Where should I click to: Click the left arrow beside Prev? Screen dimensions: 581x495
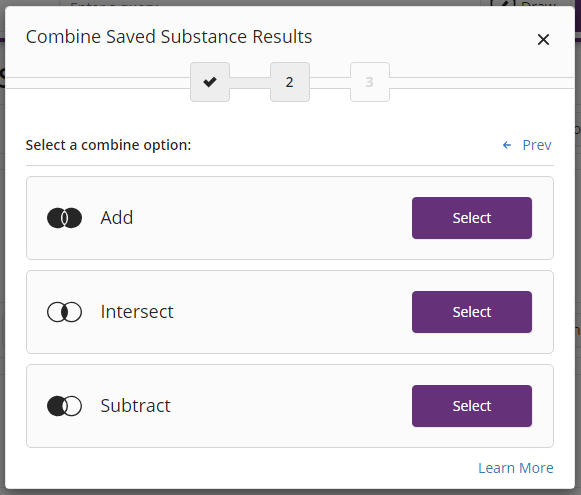(507, 145)
